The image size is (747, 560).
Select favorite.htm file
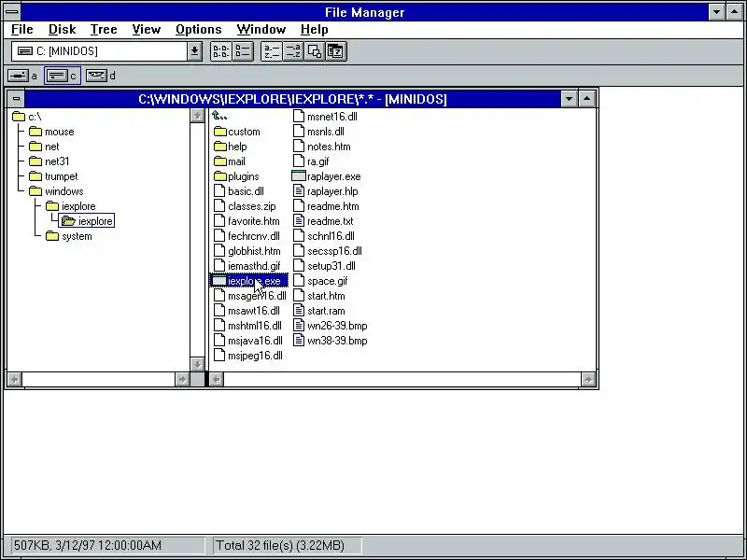tap(247, 221)
